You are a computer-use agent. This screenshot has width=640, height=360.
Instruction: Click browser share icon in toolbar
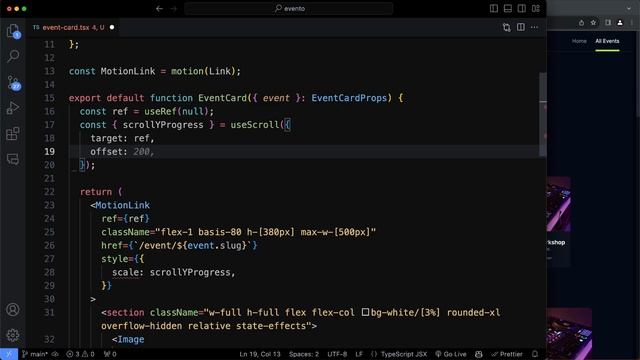581,23
